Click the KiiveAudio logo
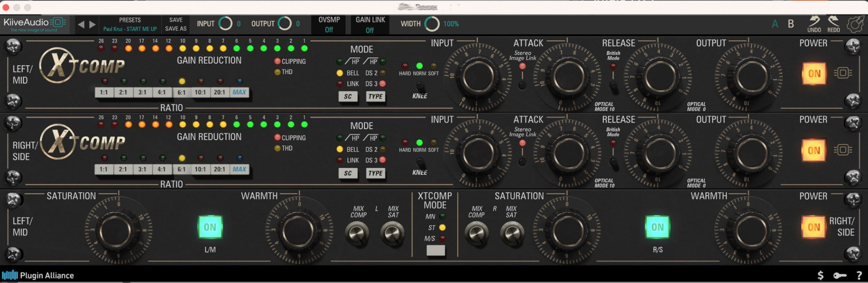 pos(35,24)
